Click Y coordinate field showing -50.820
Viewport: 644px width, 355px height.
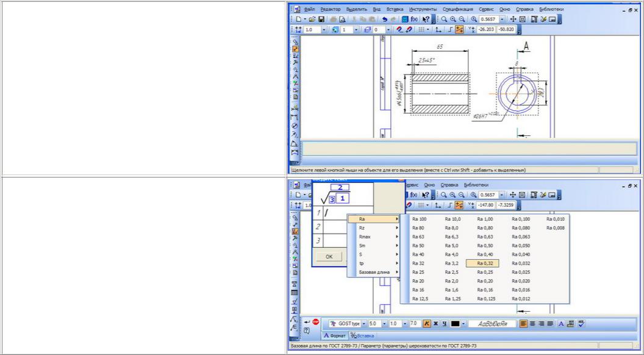tap(506, 30)
